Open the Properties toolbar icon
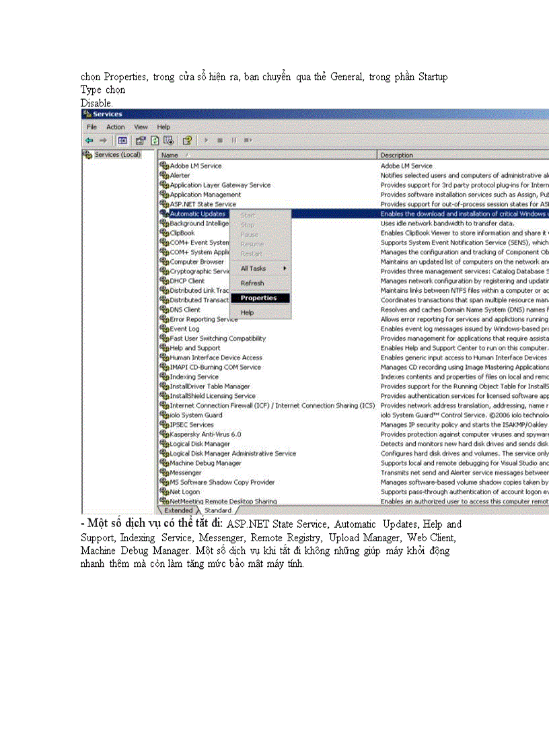The height and width of the screenshot is (756, 549). (x=141, y=140)
